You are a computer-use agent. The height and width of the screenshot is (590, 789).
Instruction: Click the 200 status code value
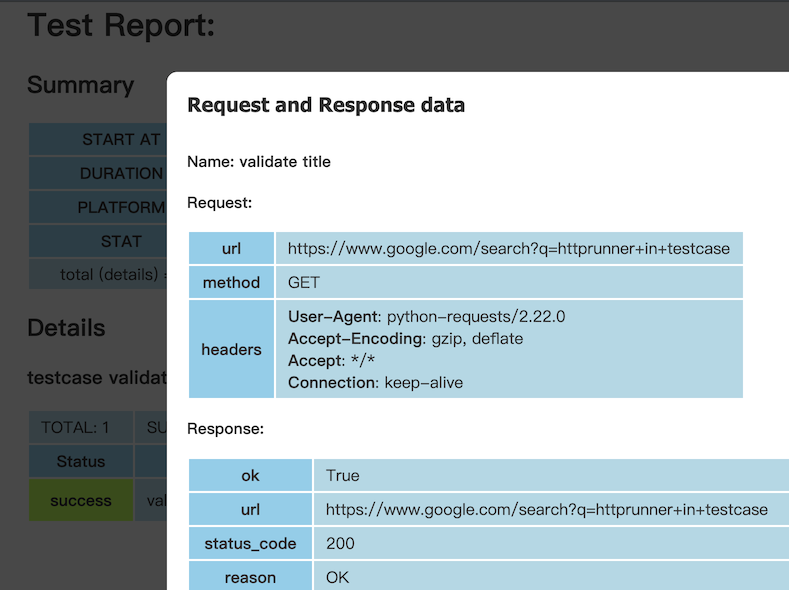coord(340,543)
